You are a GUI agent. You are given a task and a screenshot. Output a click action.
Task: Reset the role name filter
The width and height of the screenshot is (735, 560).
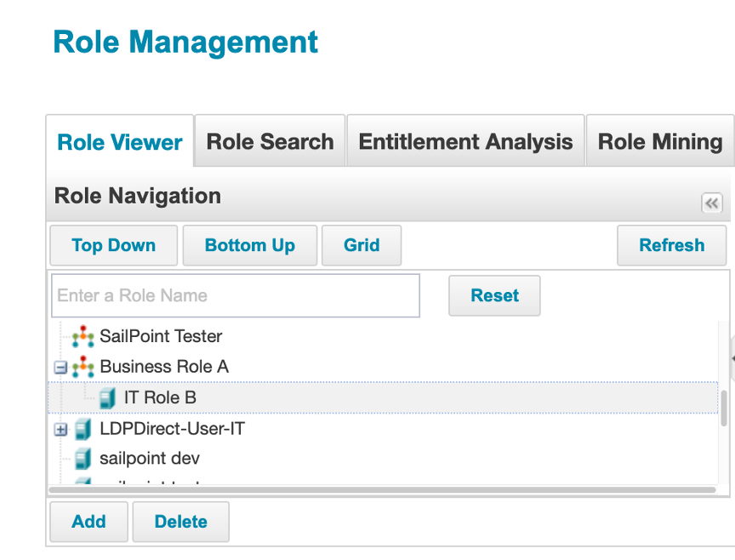click(x=494, y=296)
